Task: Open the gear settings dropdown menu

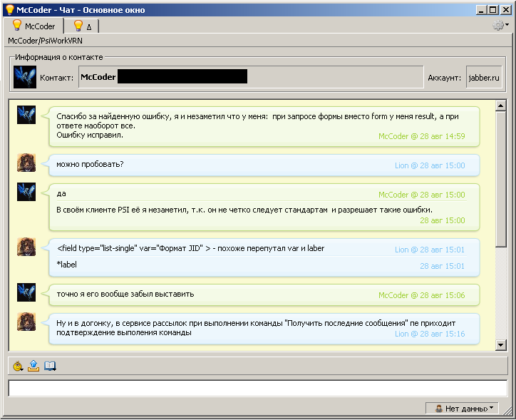Action: (500, 26)
